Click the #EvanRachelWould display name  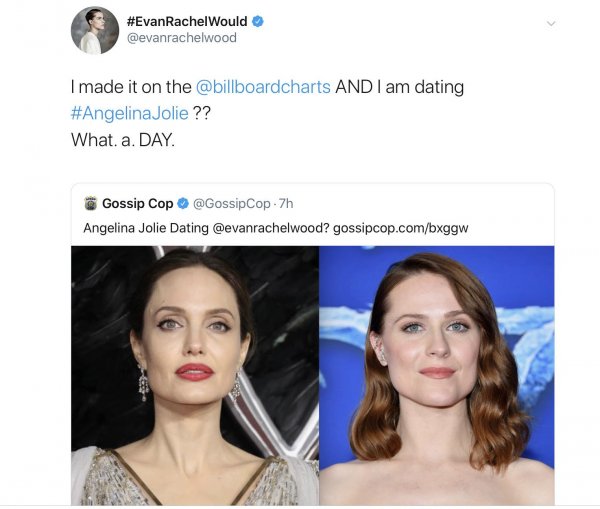187,21
